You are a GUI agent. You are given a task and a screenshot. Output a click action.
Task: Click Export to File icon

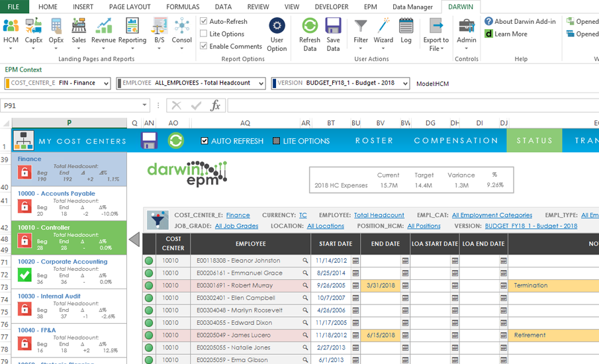436,26
